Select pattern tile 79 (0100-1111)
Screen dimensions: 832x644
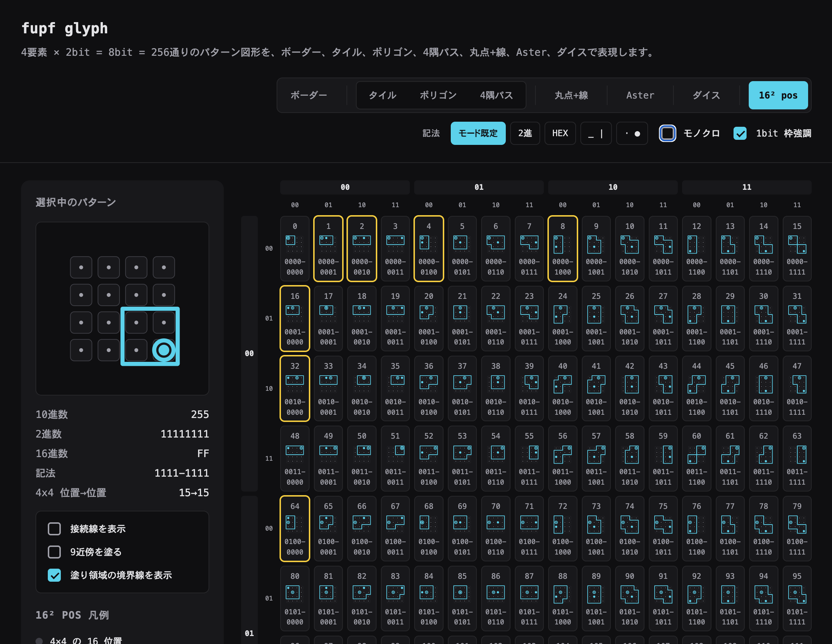(x=797, y=528)
